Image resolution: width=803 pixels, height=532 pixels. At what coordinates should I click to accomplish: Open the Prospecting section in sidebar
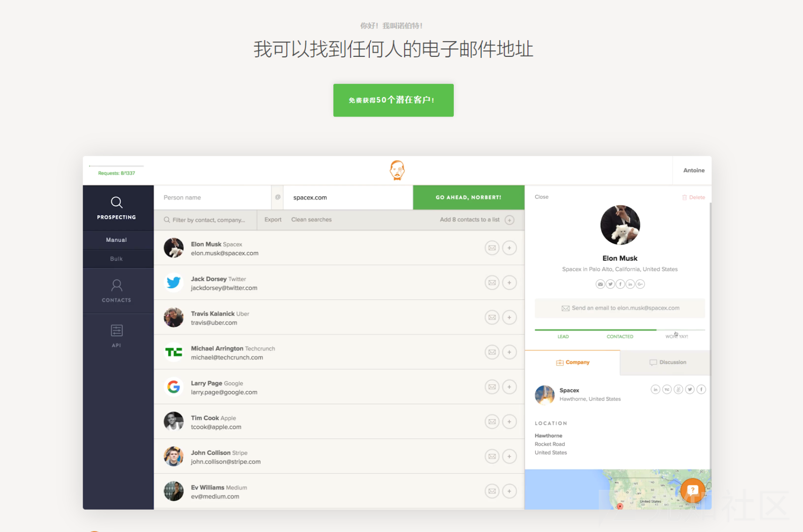(117, 208)
